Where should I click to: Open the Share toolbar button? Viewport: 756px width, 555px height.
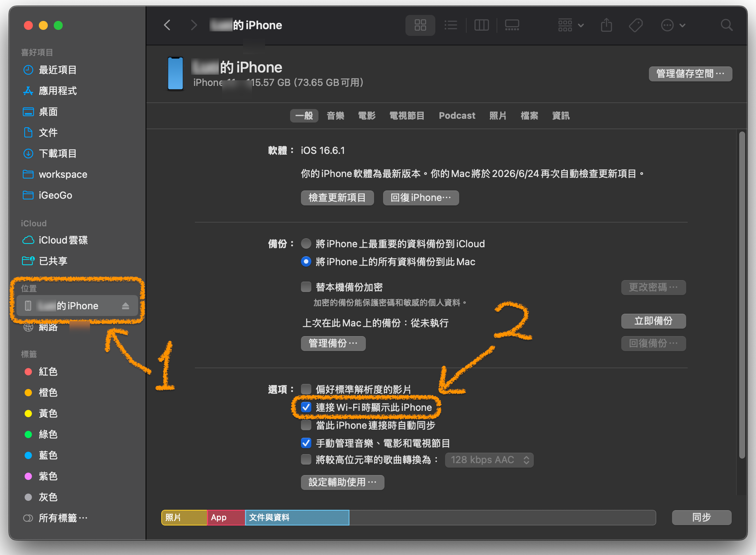[x=607, y=25]
